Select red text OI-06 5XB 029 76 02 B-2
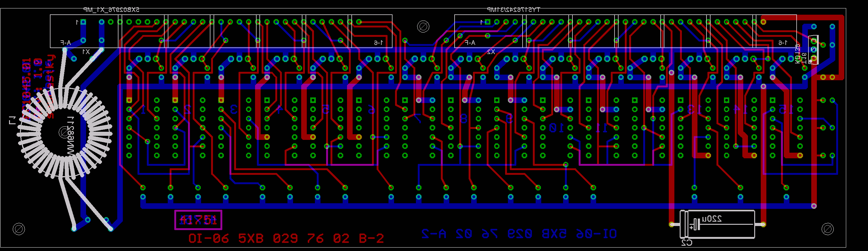 (x=286, y=239)
